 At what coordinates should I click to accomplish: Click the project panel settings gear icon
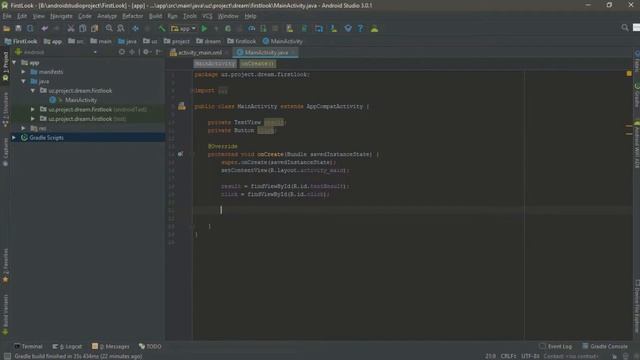pos(146,52)
